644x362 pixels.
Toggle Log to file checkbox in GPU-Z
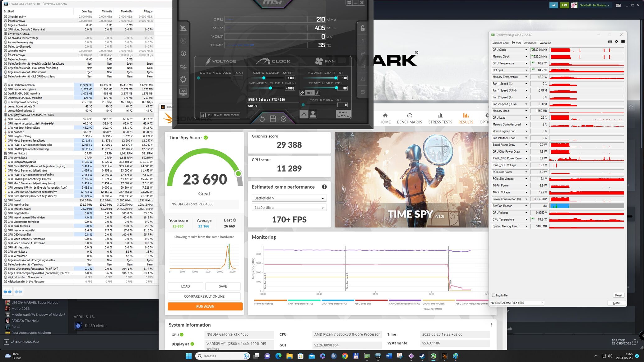[494, 295]
